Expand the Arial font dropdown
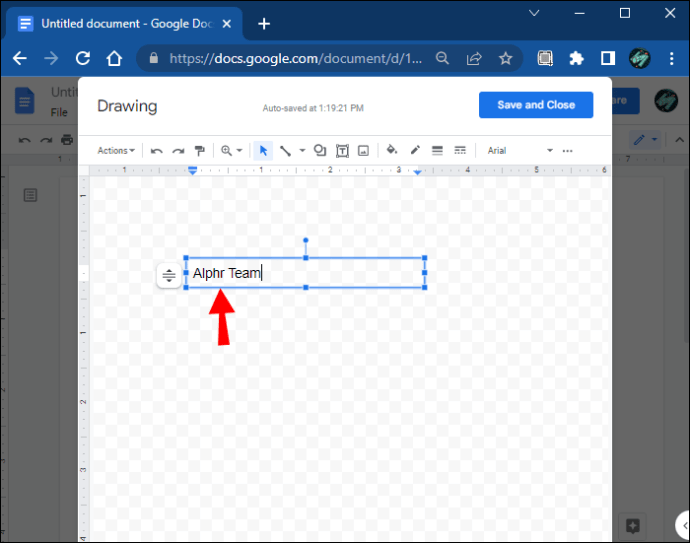 click(519, 151)
